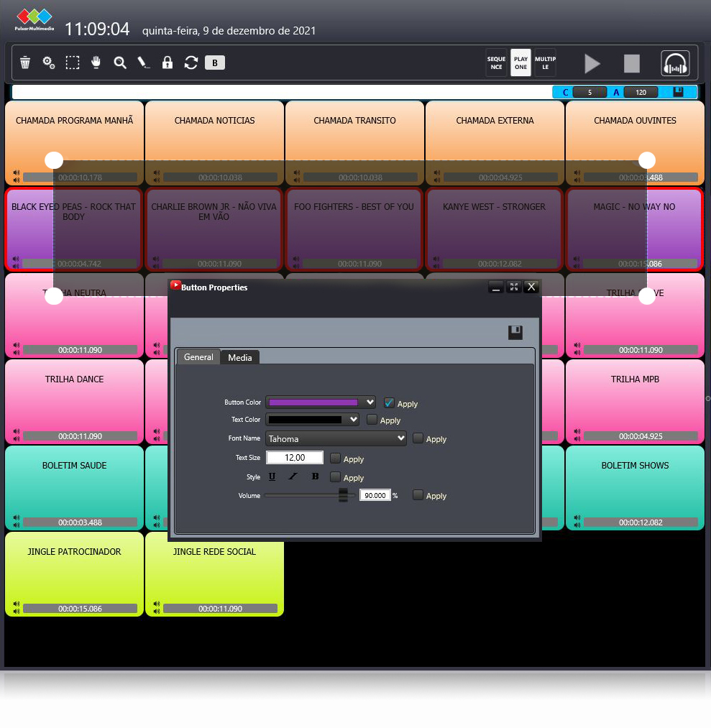Screen dimensions: 711x728
Task: Click the CHAMADA OUVINTES button
Action: tap(635, 142)
